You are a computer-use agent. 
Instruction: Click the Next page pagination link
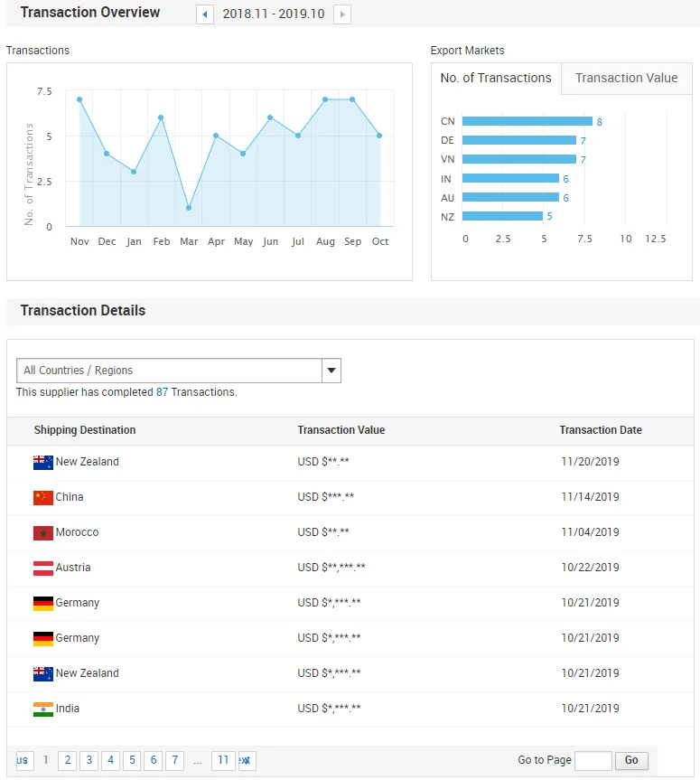(x=245, y=760)
